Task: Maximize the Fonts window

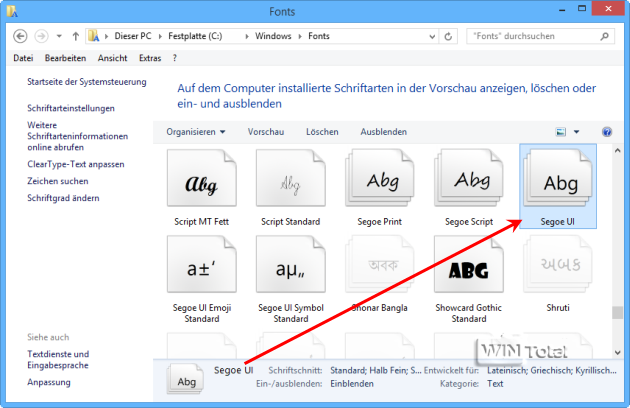Action: click(x=582, y=9)
